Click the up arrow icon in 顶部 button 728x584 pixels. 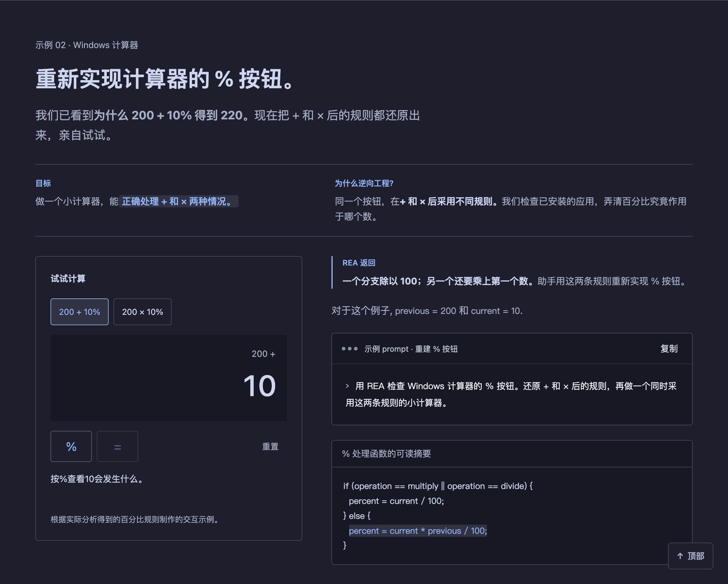681,556
